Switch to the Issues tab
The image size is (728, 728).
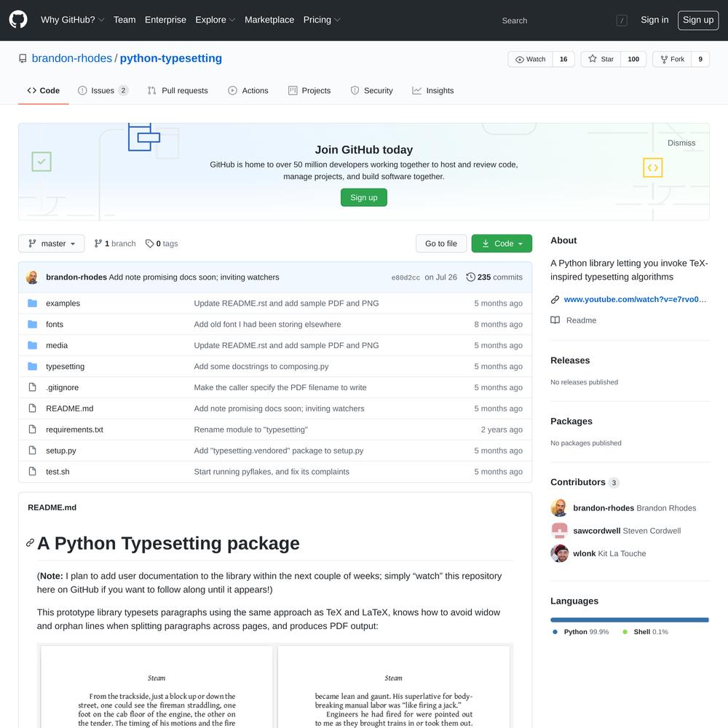pos(103,90)
